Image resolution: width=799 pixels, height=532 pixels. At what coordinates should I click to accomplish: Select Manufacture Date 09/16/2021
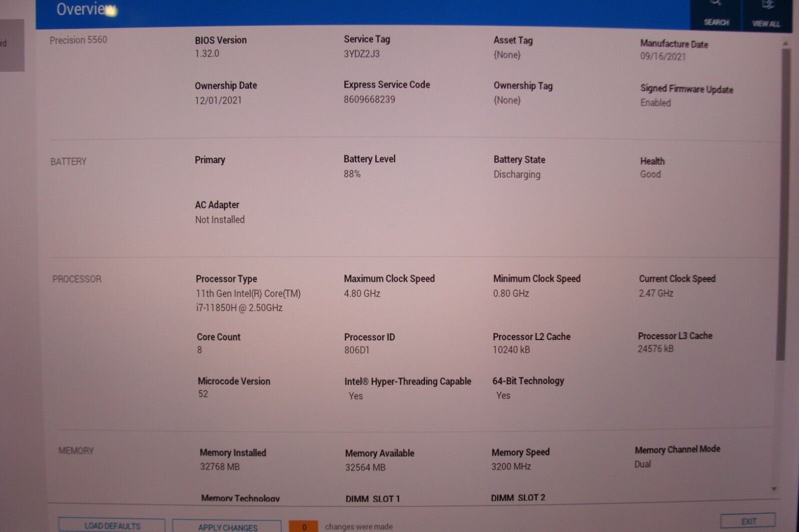663,56
